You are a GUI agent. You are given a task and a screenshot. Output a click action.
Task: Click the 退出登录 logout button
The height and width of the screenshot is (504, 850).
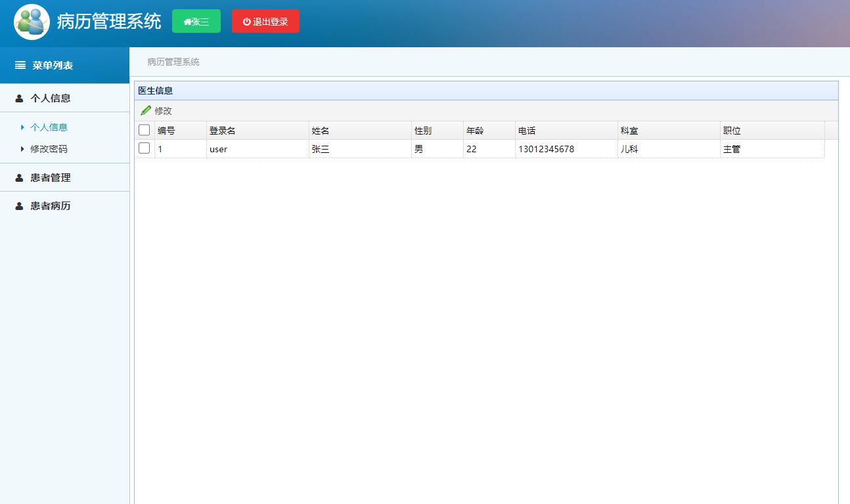[x=265, y=20]
